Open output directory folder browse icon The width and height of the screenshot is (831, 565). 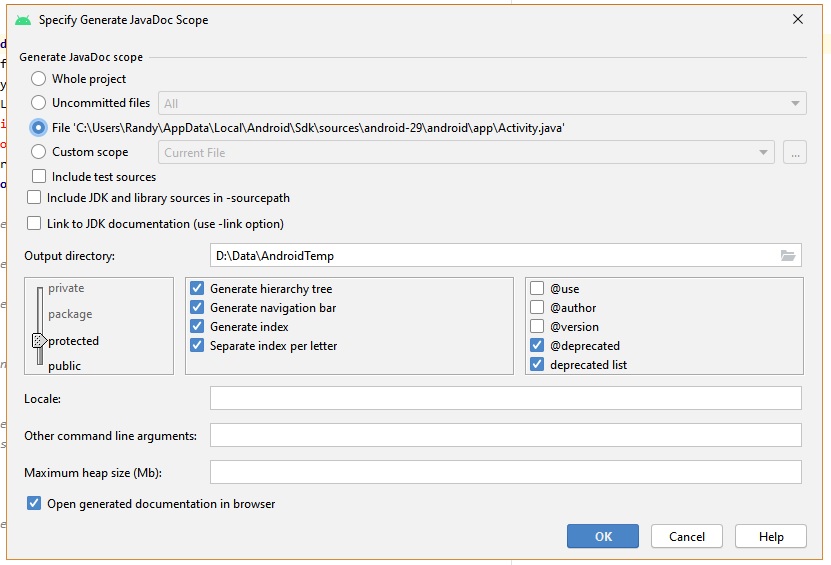(788, 256)
